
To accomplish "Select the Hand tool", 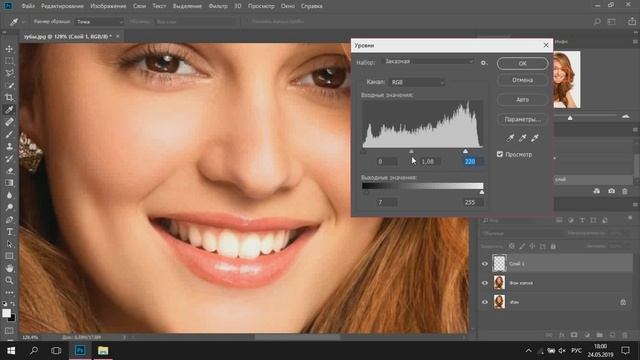I will tap(9, 268).
